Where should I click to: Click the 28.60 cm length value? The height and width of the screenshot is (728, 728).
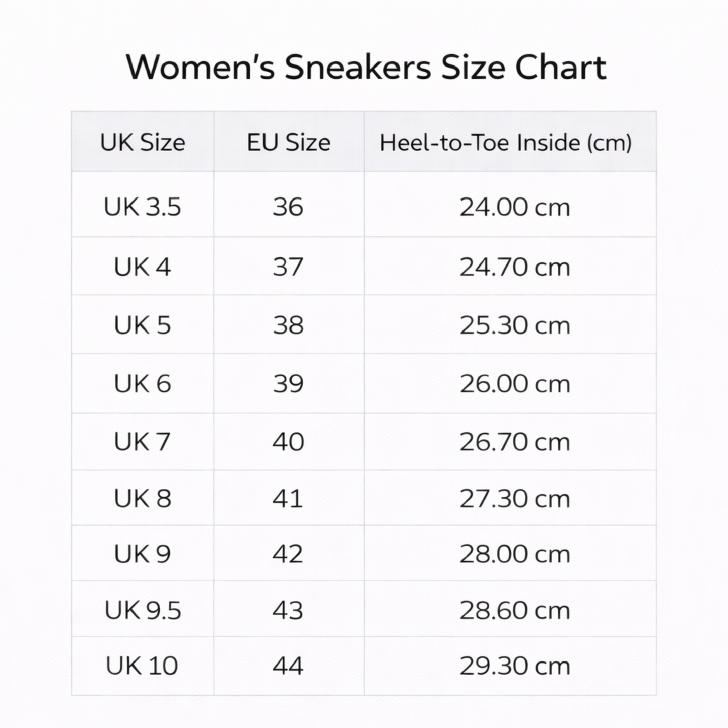[x=514, y=610]
